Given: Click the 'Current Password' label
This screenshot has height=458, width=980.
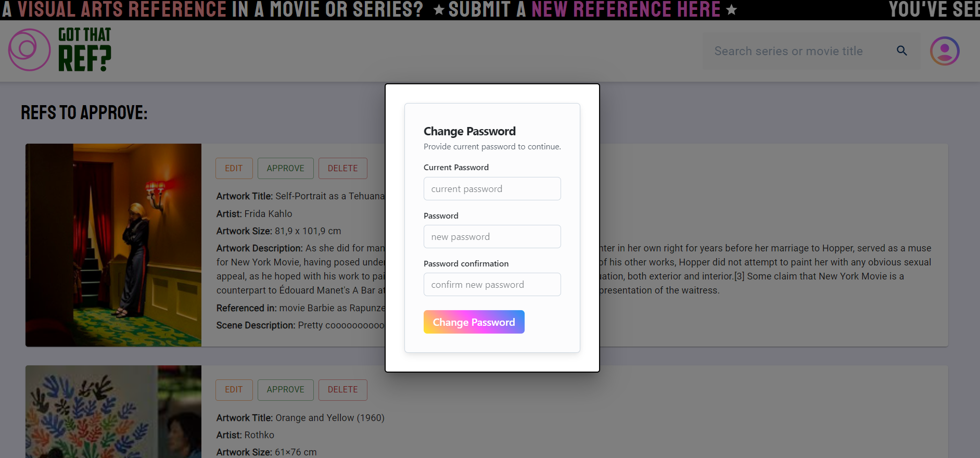Looking at the screenshot, I should click(x=456, y=167).
